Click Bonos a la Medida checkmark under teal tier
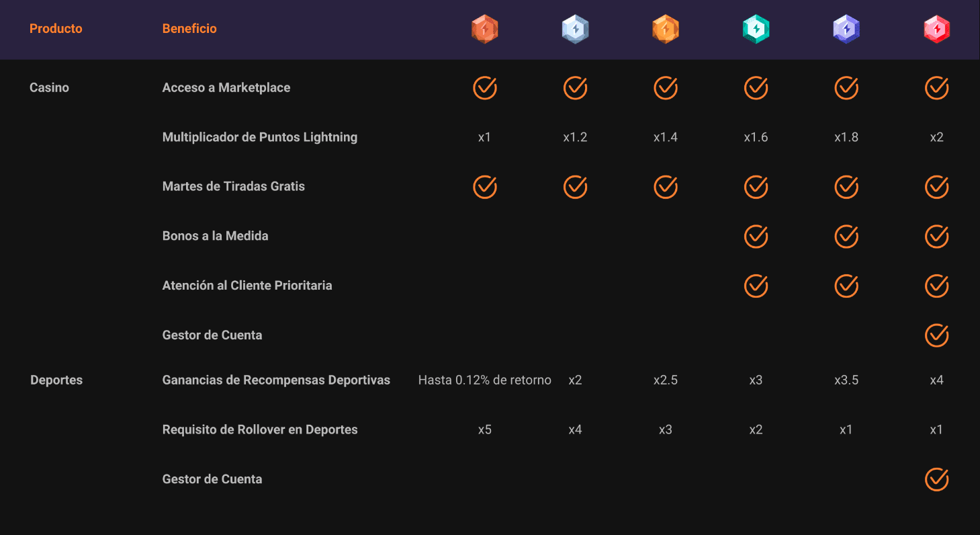This screenshot has width=980, height=535. tap(756, 237)
